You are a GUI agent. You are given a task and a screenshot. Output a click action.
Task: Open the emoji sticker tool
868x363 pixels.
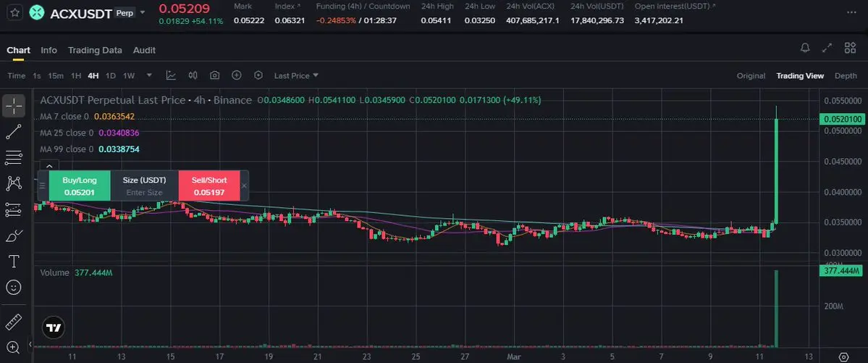[x=14, y=287]
